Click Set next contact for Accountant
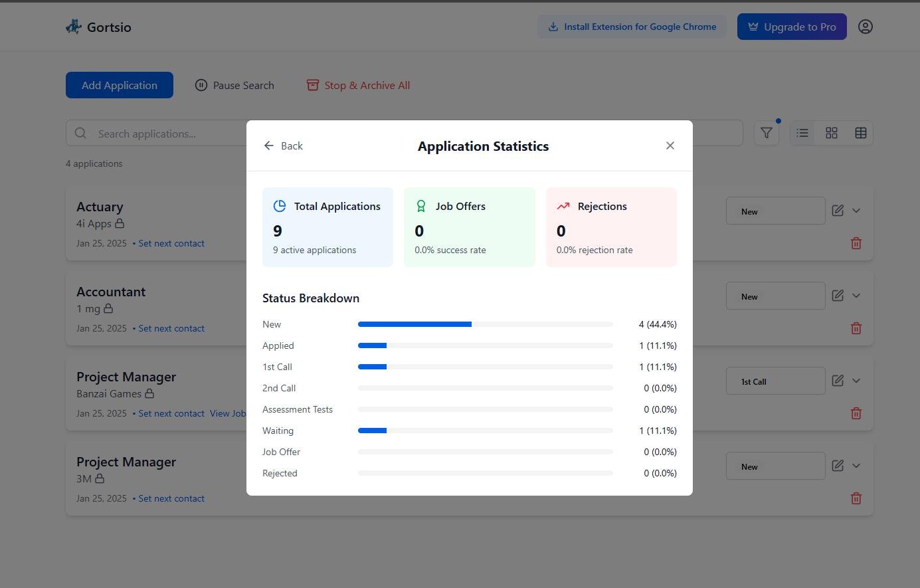 pyautogui.click(x=171, y=328)
